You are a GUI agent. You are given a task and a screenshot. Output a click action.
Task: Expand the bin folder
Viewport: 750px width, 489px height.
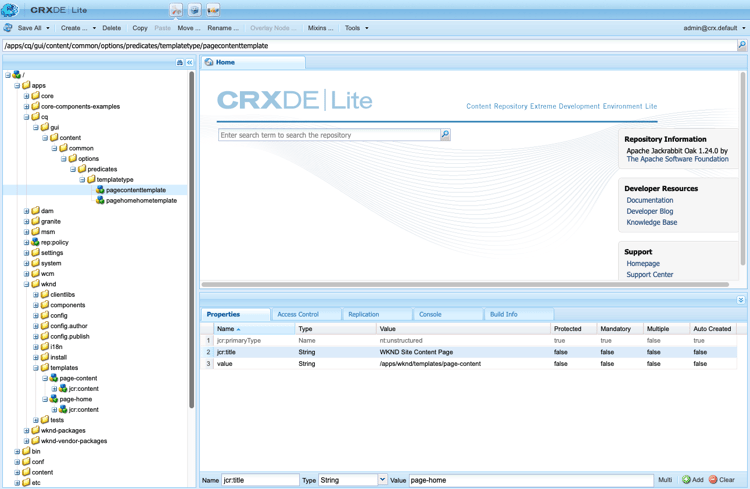coord(17,452)
